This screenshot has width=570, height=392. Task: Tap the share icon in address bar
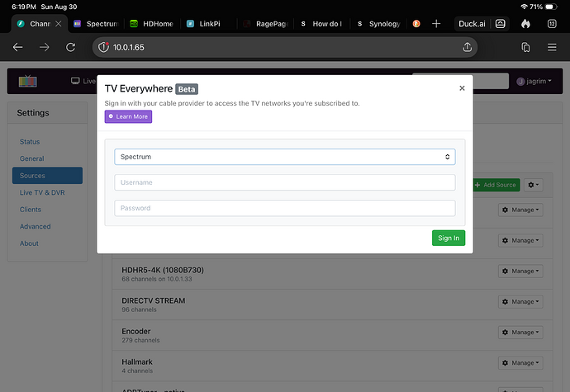point(467,47)
